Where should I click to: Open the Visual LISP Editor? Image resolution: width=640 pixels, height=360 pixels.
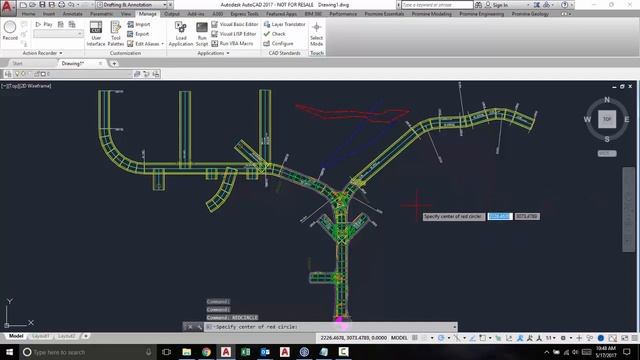pos(234,34)
